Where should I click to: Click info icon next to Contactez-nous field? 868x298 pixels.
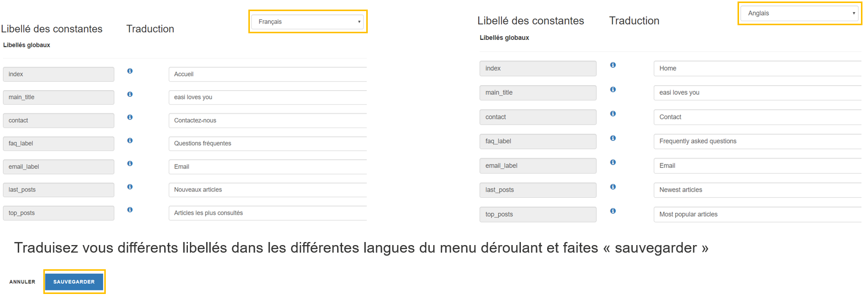pos(130,117)
